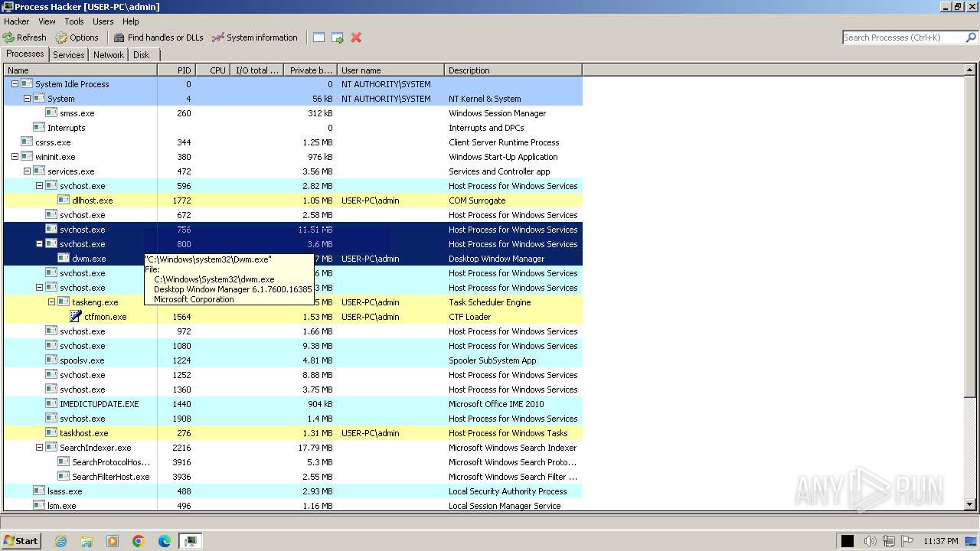Click the dwm.exe process icon

coord(64,259)
